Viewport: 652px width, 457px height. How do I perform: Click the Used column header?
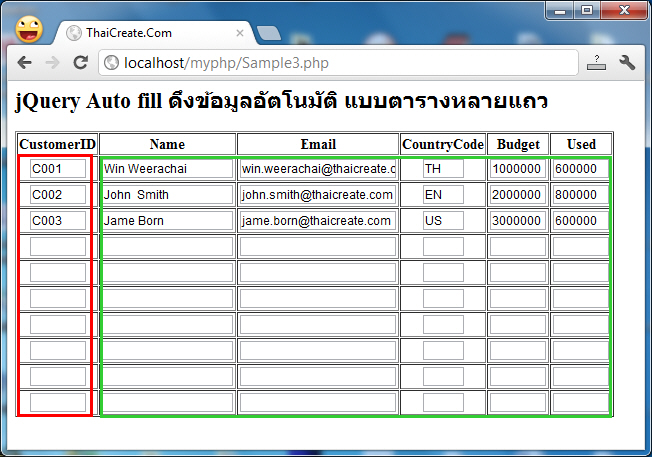pos(581,144)
